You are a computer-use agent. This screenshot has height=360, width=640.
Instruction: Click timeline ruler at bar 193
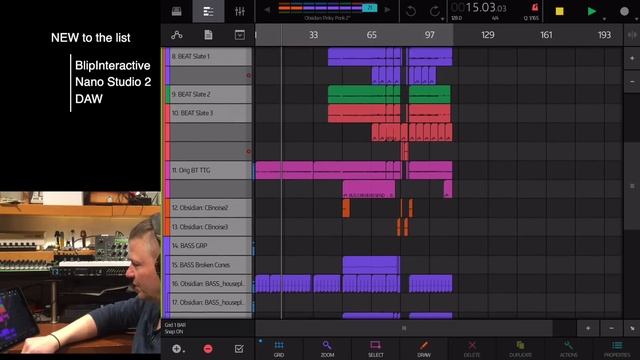coord(604,35)
